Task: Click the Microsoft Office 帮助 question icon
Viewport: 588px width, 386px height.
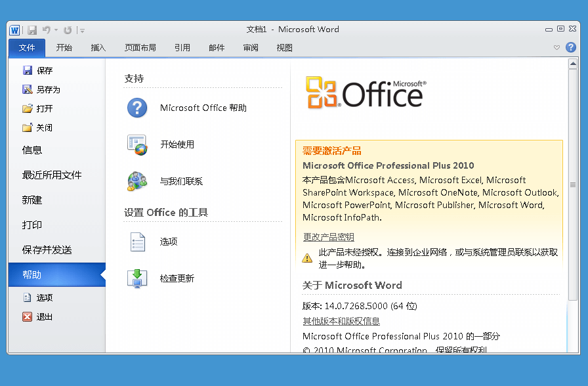Action: tap(137, 108)
